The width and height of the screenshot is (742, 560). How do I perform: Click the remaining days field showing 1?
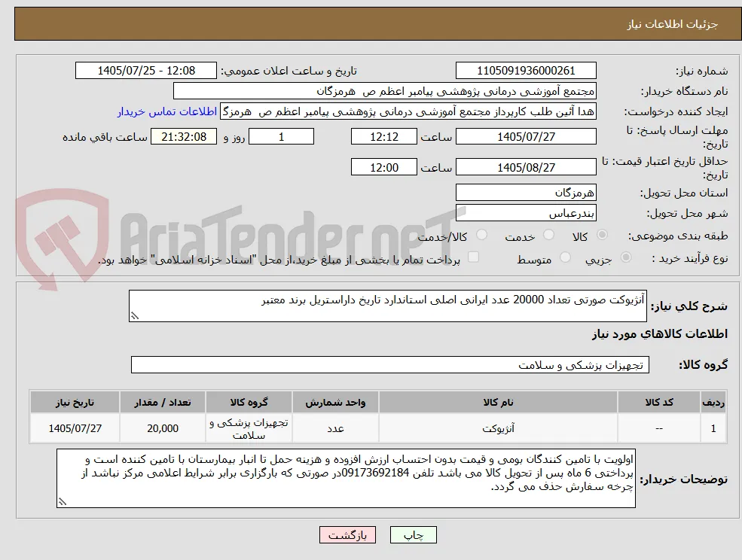(281, 137)
